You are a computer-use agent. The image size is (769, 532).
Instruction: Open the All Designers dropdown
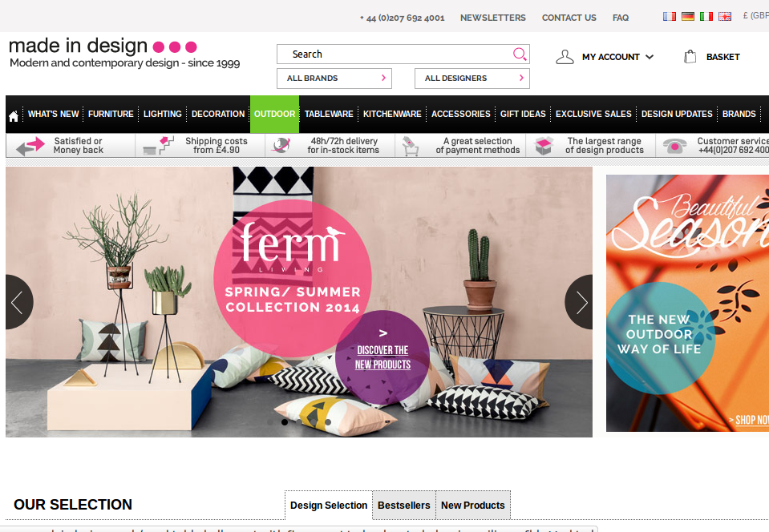pos(472,79)
